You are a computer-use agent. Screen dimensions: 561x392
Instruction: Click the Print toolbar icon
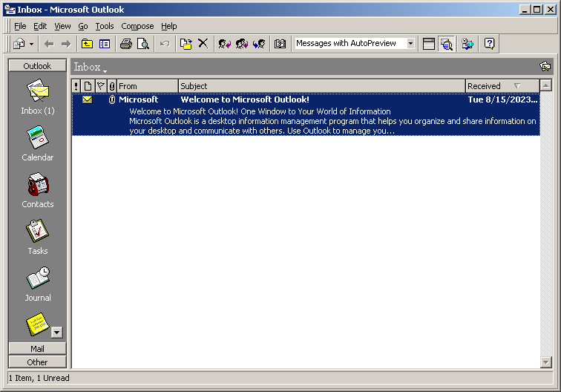pos(126,44)
